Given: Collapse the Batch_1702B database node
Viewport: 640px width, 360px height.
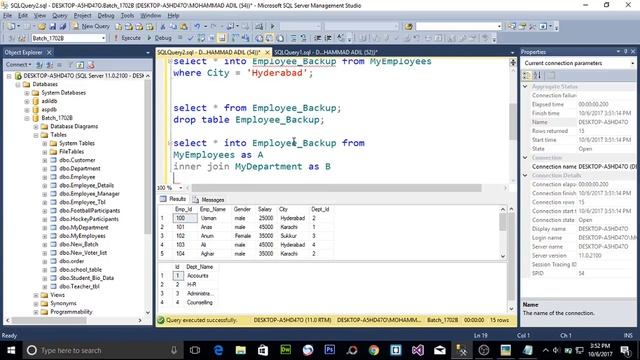Looking at the screenshot, I should coord(27,118).
